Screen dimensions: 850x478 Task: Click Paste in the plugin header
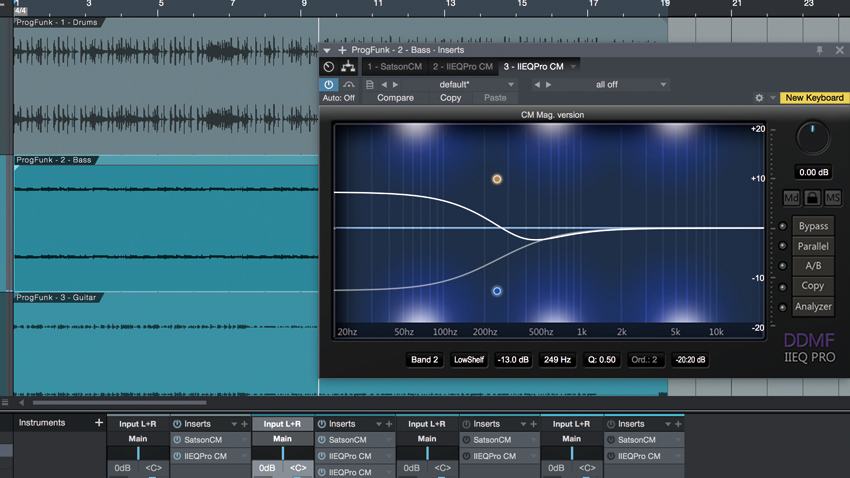495,98
